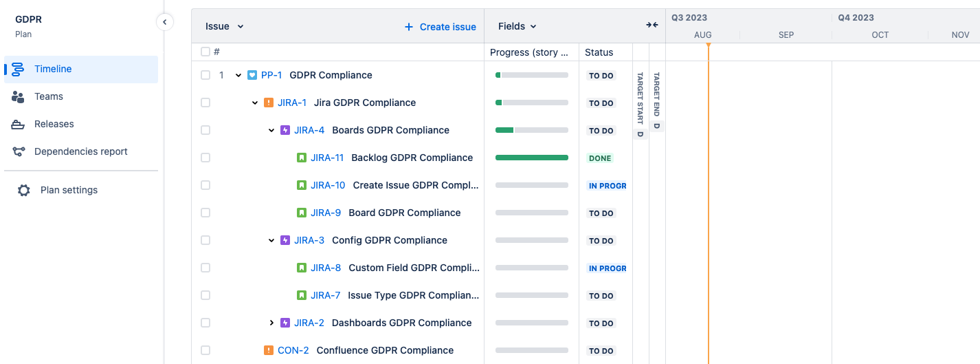Collapse the PP-1 GDPR Compliance row
Image resolution: width=980 pixels, height=364 pixels.
coord(238,75)
